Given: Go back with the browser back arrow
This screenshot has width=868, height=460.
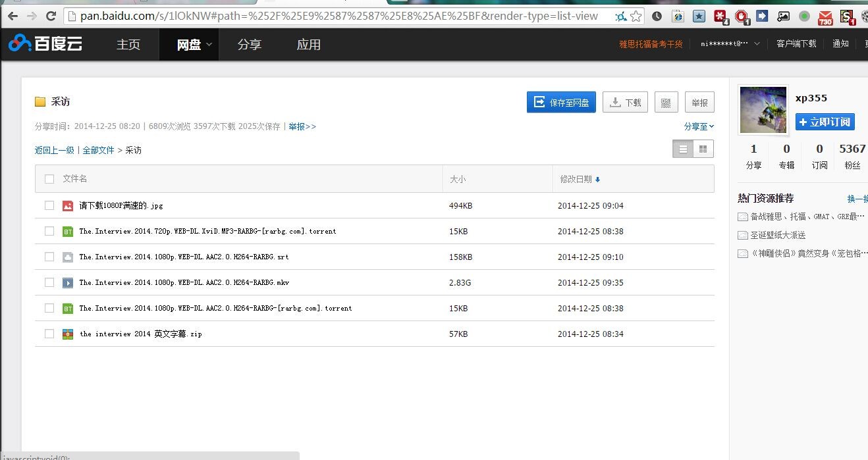Looking at the screenshot, I should click(12, 16).
